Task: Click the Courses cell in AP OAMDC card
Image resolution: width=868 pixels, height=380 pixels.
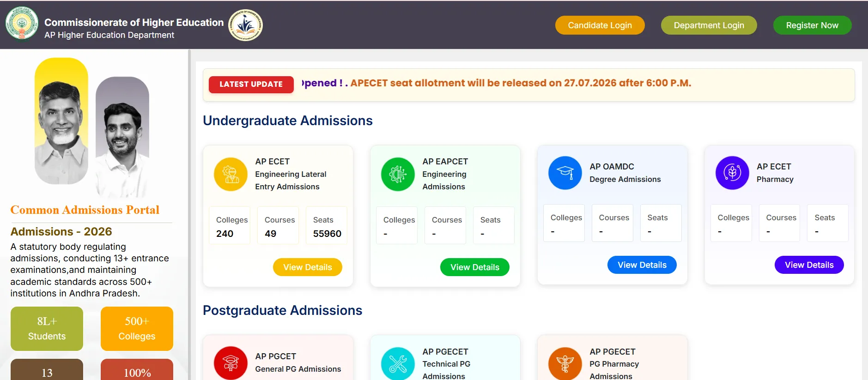Action: pyautogui.click(x=613, y=223)
